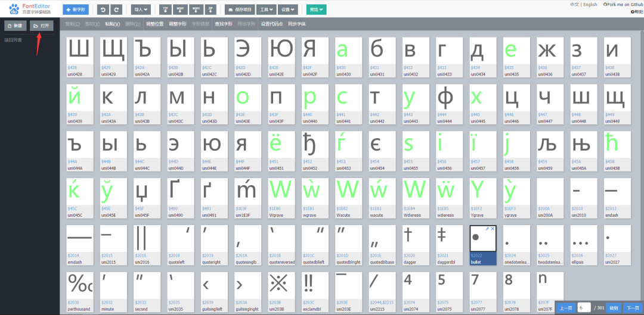Select the uni207F glyph tile
The height and width of the screenshot is (315, 644).
(x=550, y=292)
